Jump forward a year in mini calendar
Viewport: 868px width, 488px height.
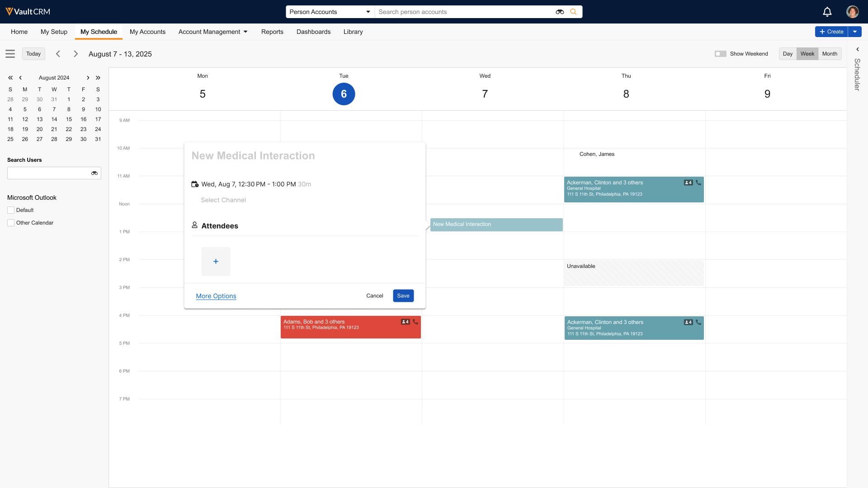(98, 78)
